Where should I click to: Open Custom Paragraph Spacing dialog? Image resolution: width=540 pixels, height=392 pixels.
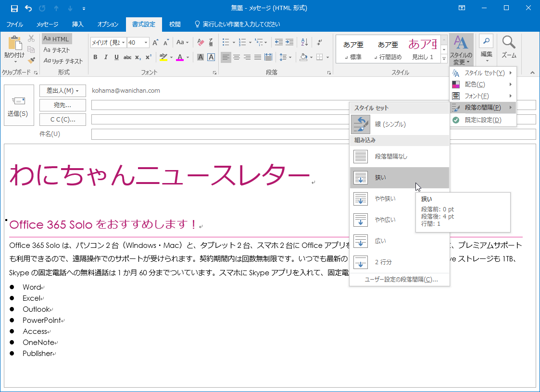tap(400, 280)
